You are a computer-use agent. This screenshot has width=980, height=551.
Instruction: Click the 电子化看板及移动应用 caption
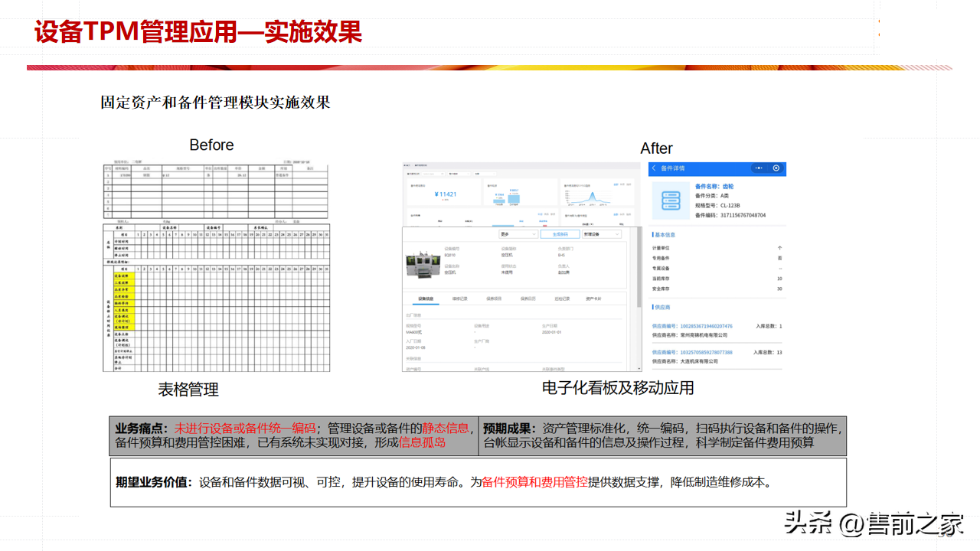tap(618, 388)
